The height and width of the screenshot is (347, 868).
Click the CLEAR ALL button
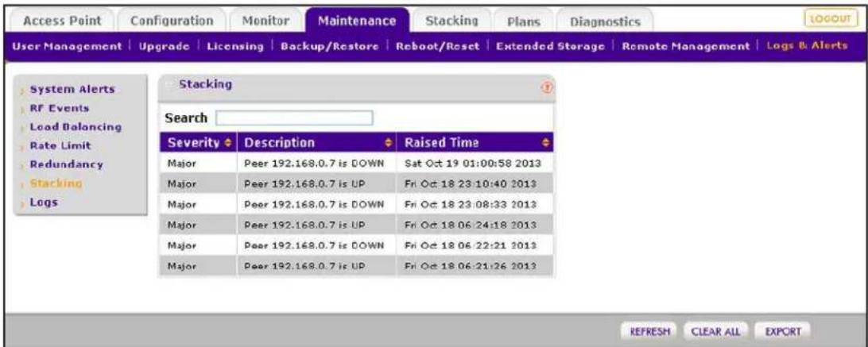click(x=717, y=331)
